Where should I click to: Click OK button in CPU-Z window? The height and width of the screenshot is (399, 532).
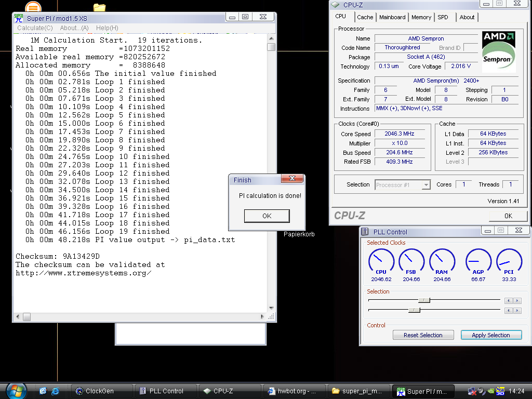click(508, 216)
